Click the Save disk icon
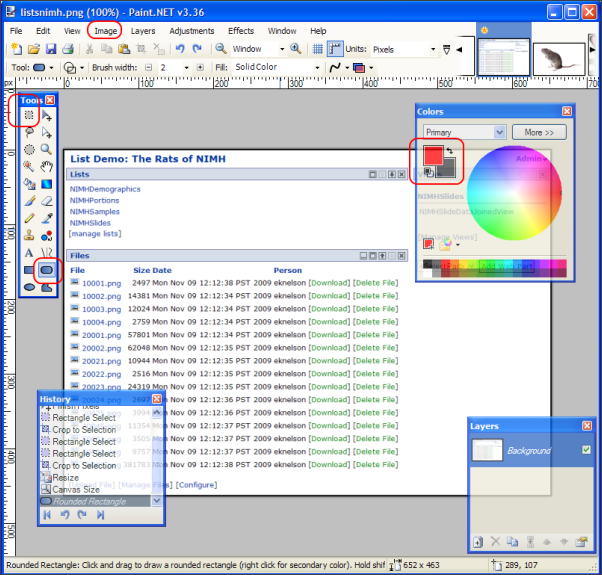 tap(51, 49)
